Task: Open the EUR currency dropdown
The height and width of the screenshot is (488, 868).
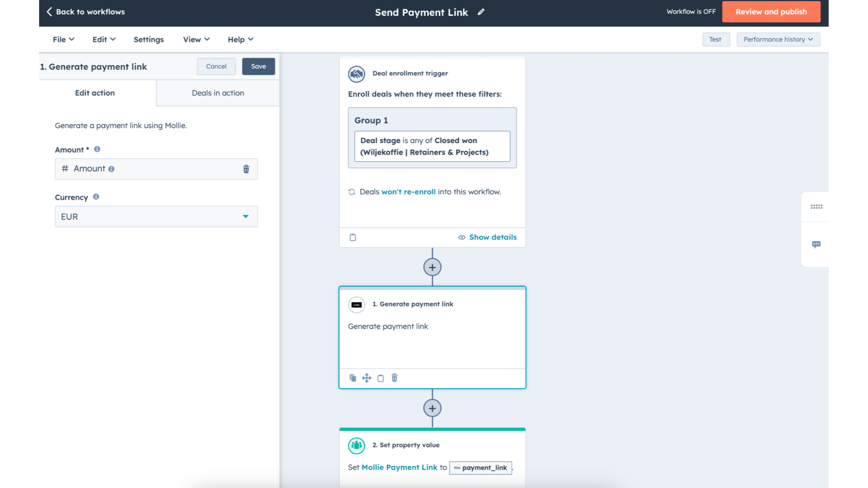Action: pos(156,216)
